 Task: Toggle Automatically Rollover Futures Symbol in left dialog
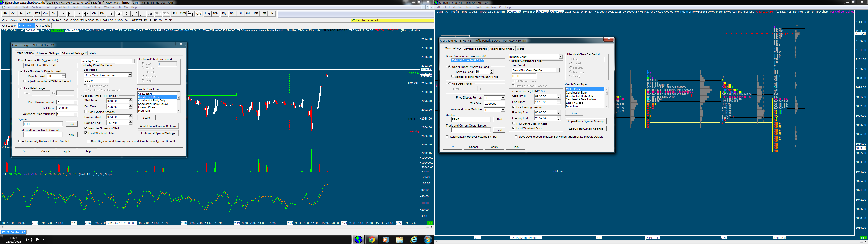pyautogui.click(x=19, y=141)
